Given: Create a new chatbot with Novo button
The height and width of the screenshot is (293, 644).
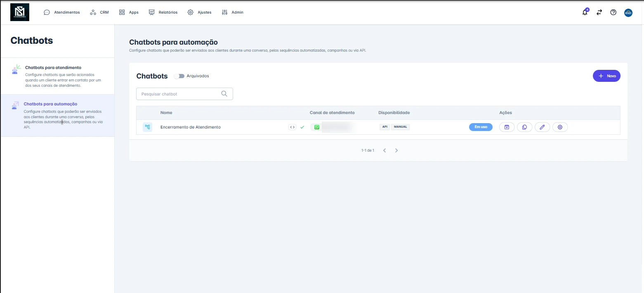Looking at the screenshot, I should coord(606,76).
